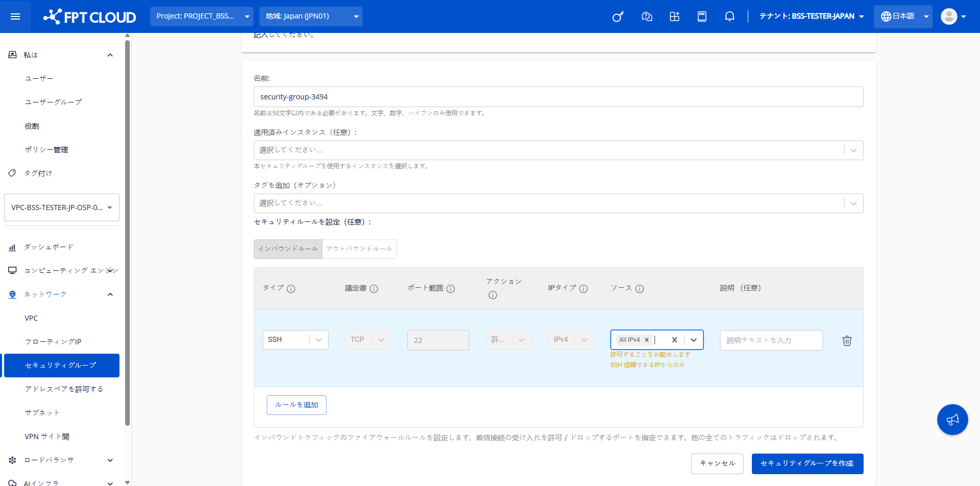Open the services grid icon in header

[675, 16]
